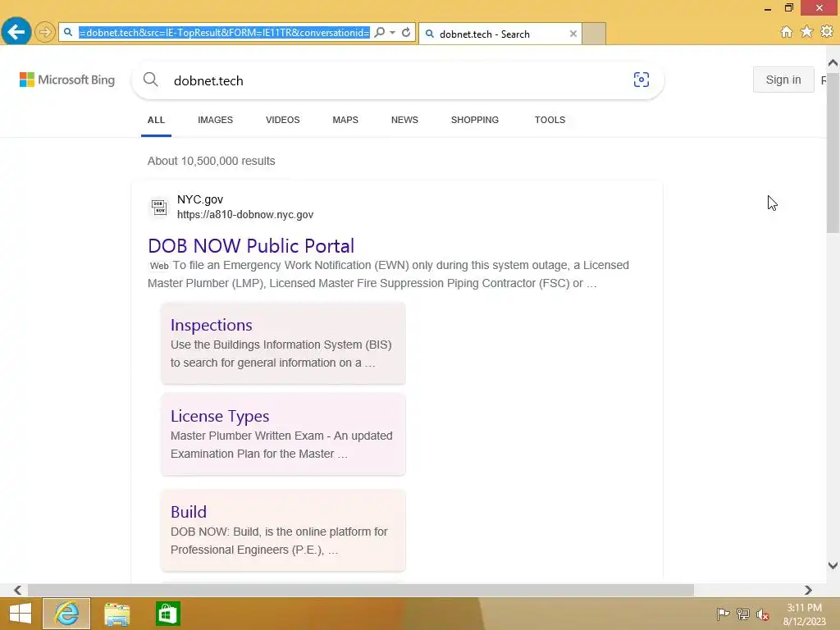840x630 pixels.
Task: Open the address bar autocomplete dropdown arrow
Action: coord(393,32)
